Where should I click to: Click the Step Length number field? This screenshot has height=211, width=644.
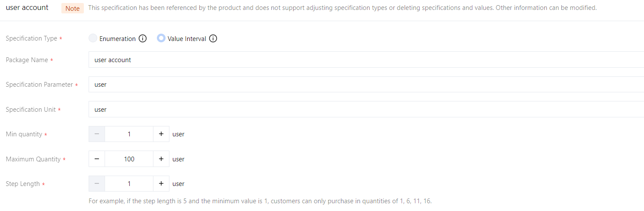tap(129, 184)
